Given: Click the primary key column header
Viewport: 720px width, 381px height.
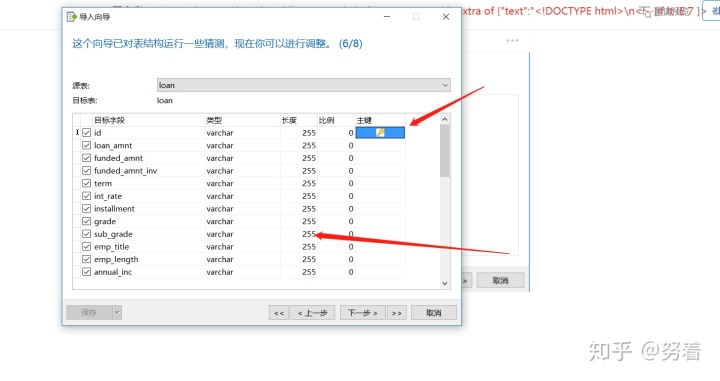Looking at the screenshot, I should tap(380, 120).
